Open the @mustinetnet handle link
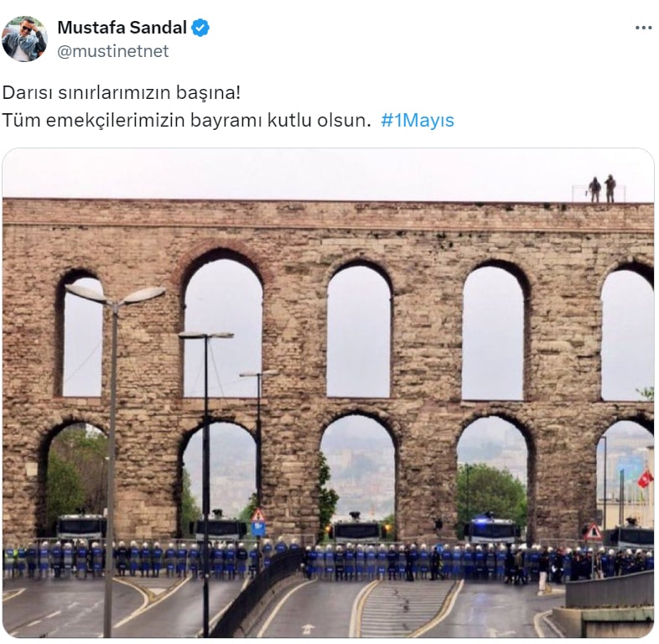The width and height of the screenshot is (659, 644). [x=112, y=51]
